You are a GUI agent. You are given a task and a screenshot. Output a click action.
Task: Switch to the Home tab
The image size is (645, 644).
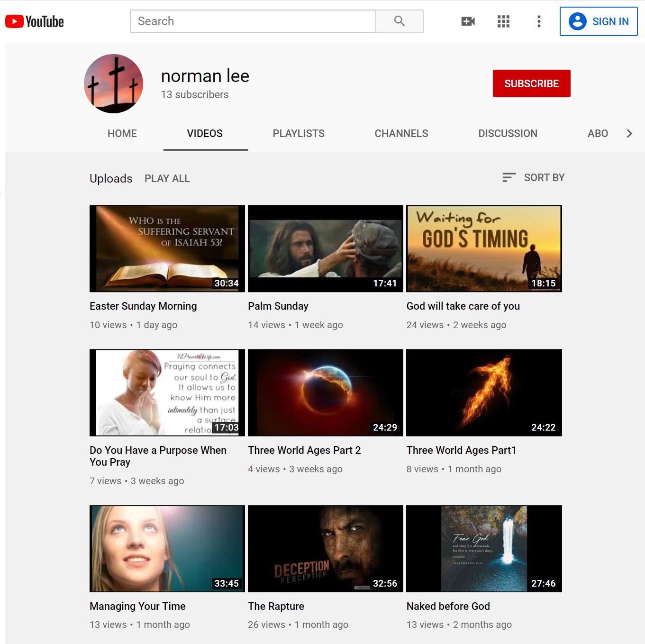pos(122,134)
